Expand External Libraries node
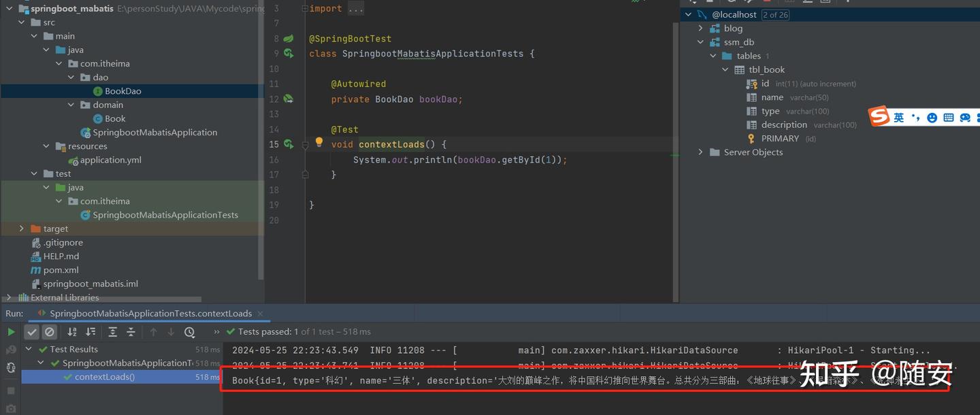Viewport: 980px width, 415px height. click(8, 297)
